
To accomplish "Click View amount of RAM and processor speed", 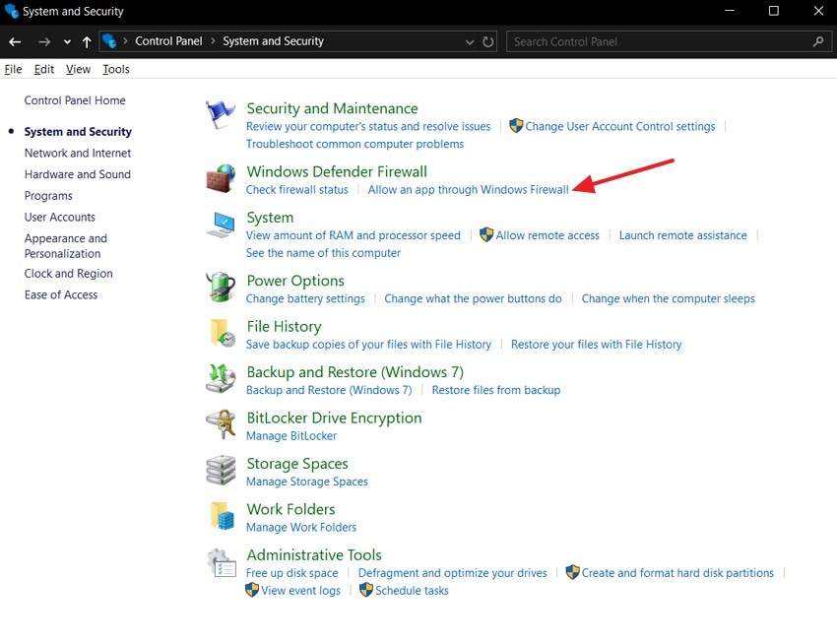I will pos(353,235).
